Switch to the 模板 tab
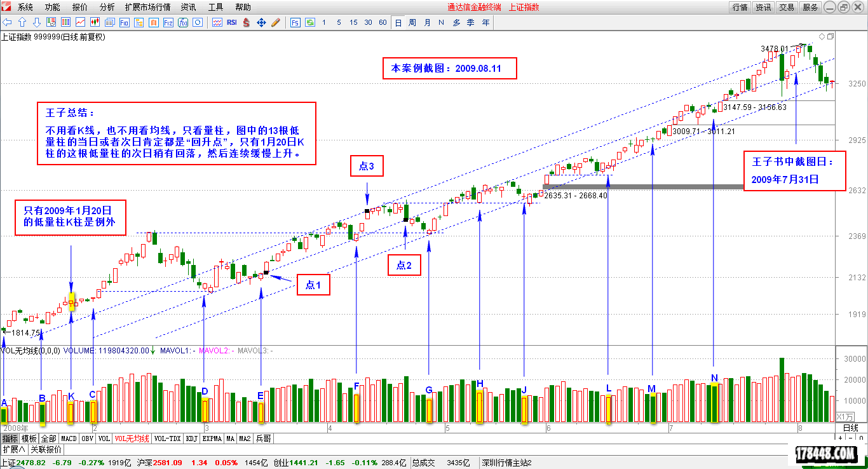The height and width of the screenshot is (469, 868). point(29,438)
